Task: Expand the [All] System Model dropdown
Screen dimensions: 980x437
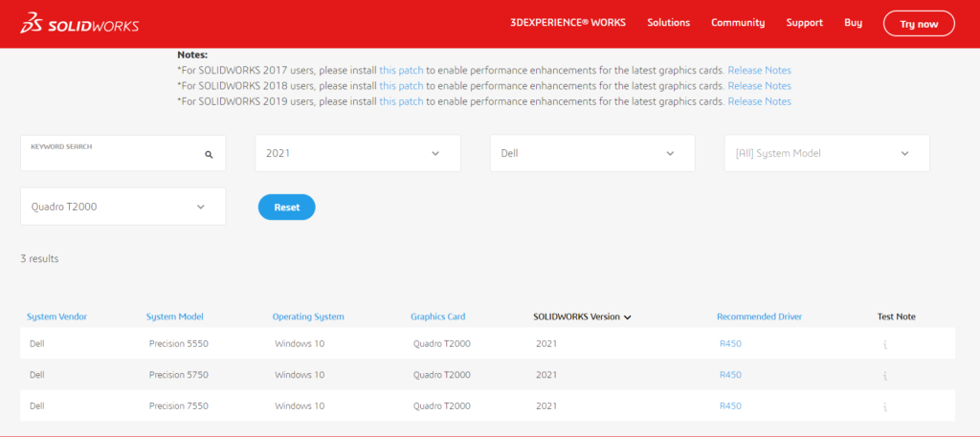Action: click(827, 153)
